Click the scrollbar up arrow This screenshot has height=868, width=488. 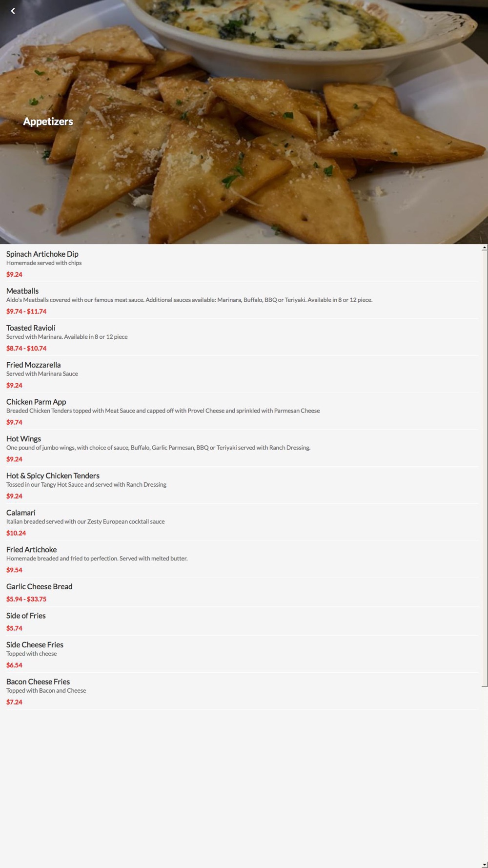[484, 248]
